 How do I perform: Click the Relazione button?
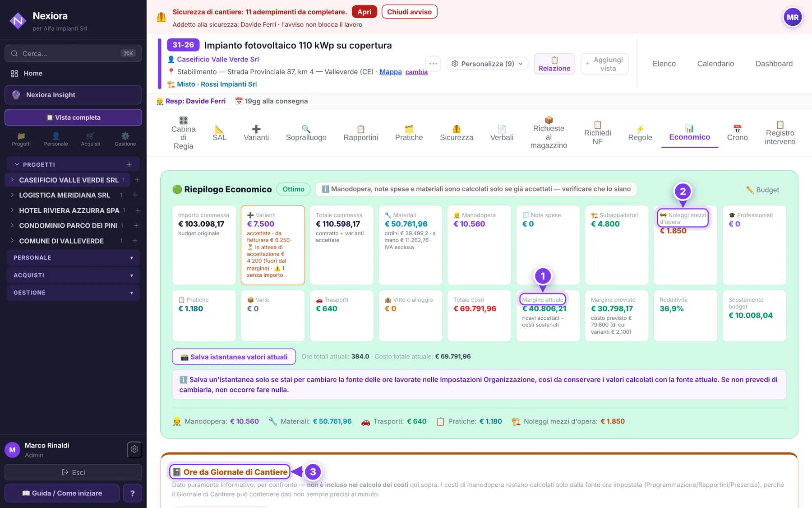point(554,64)
